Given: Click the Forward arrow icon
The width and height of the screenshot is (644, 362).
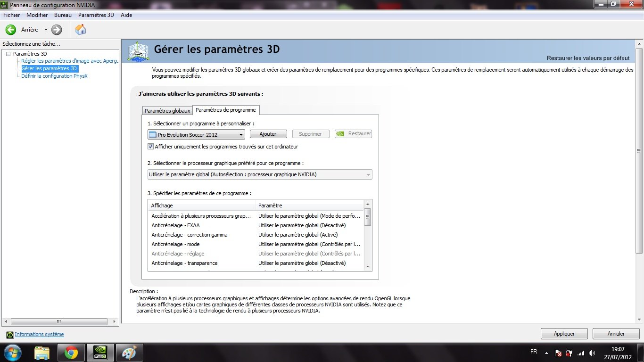Looking at the screenshot, I should pos(57,30).
